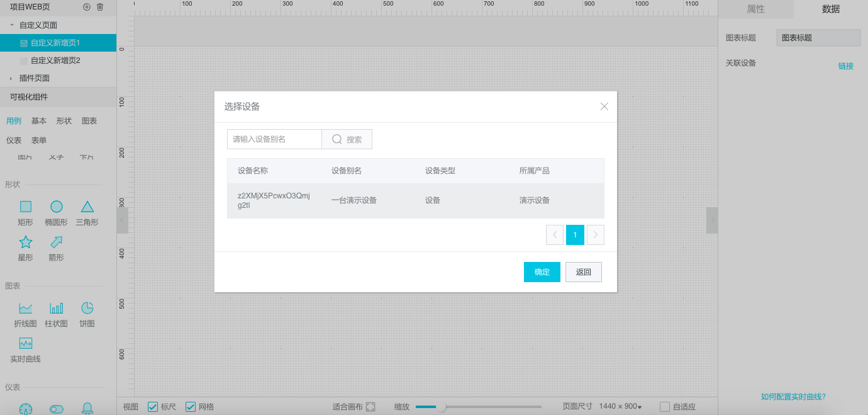Select 自定义新增页1 in page tree
This screenshot has width=868, height=415.
click(58, 43)
